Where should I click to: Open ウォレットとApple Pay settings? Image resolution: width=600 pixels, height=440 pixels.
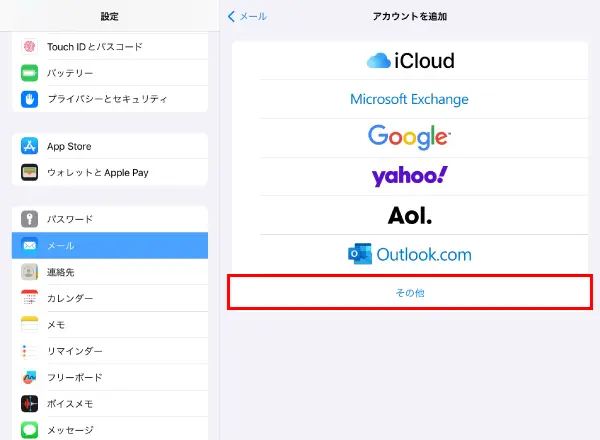pos(110,173)
